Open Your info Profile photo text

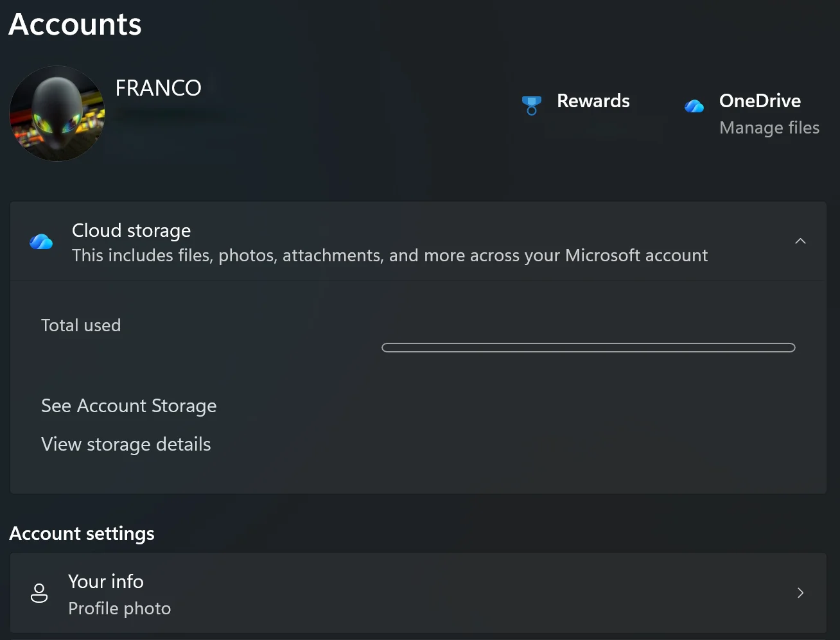click(119, 609)
